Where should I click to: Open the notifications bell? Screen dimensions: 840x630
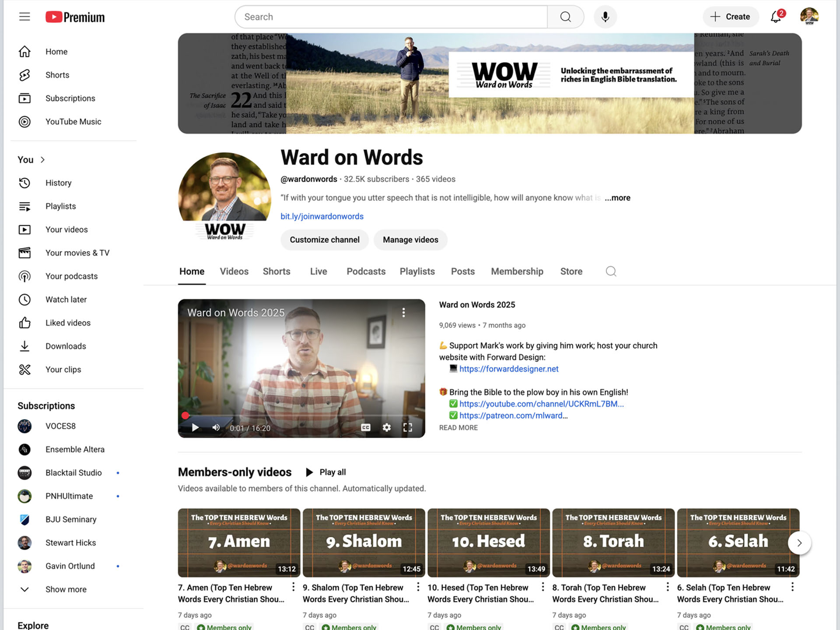(777, 17)
